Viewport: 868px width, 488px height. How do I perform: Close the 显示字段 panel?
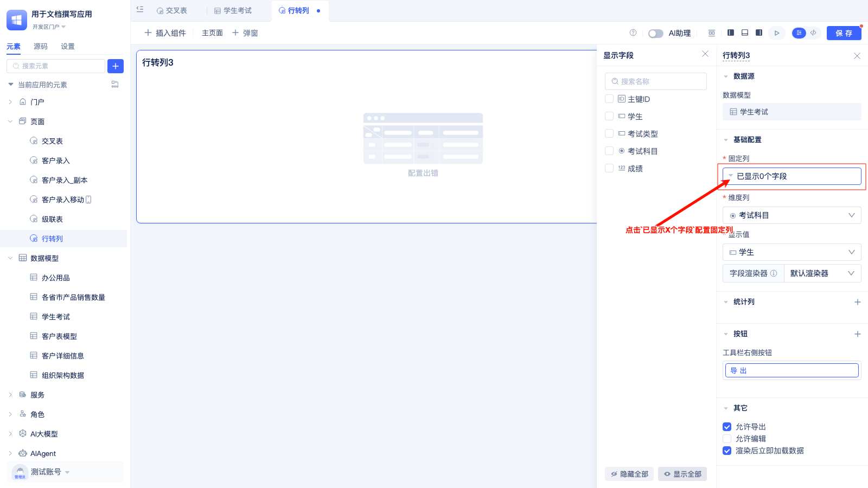705,54
